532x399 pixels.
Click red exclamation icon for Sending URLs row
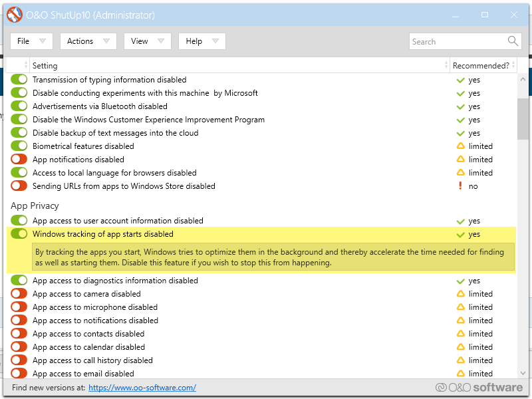pyautogui.click(x=460, y=186)
